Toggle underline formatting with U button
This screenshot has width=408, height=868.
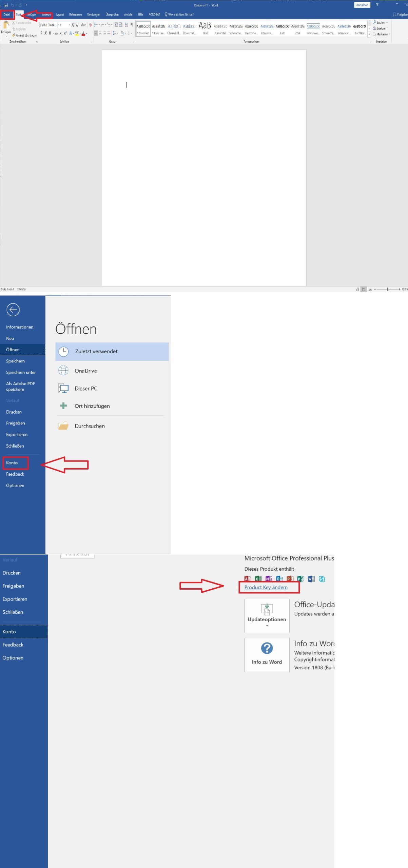point(50,33)
